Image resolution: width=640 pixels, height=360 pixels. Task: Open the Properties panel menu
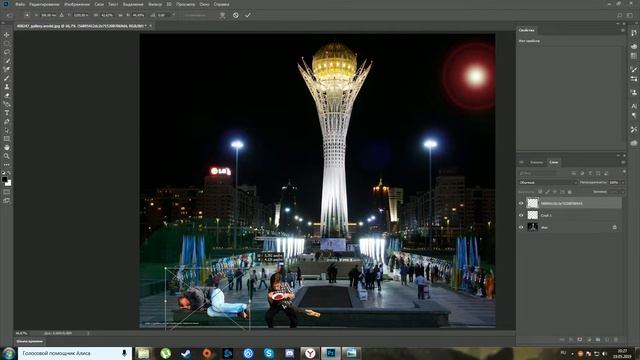pos(623,30)
